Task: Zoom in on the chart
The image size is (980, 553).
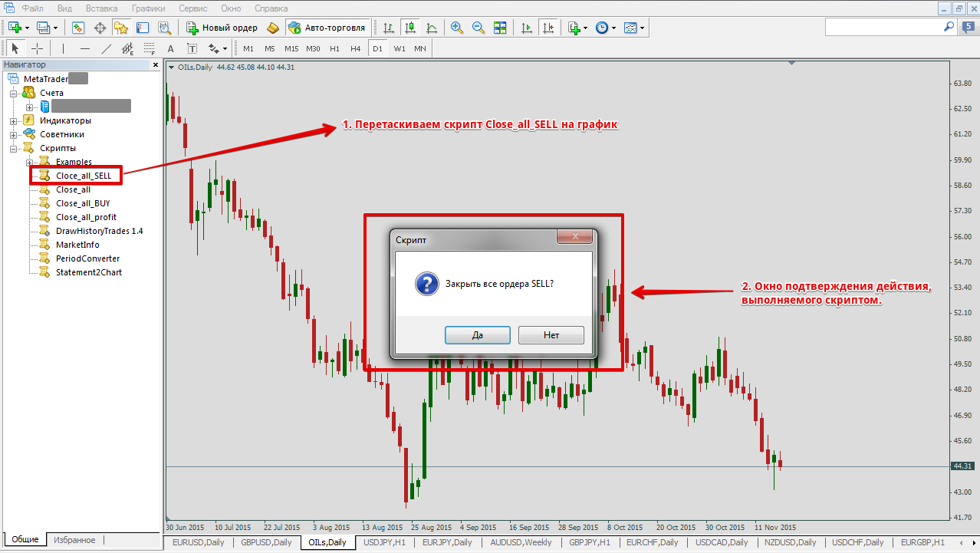Action: tap(456, 28)
